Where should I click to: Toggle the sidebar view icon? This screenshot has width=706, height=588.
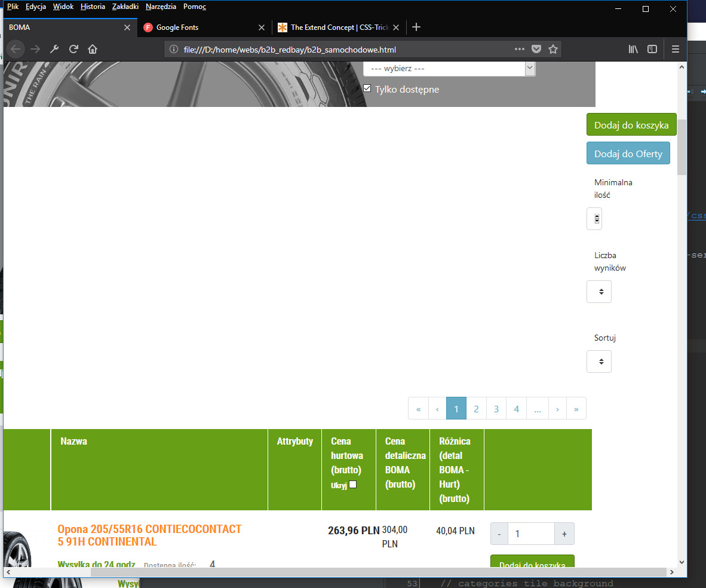point(652,49)
